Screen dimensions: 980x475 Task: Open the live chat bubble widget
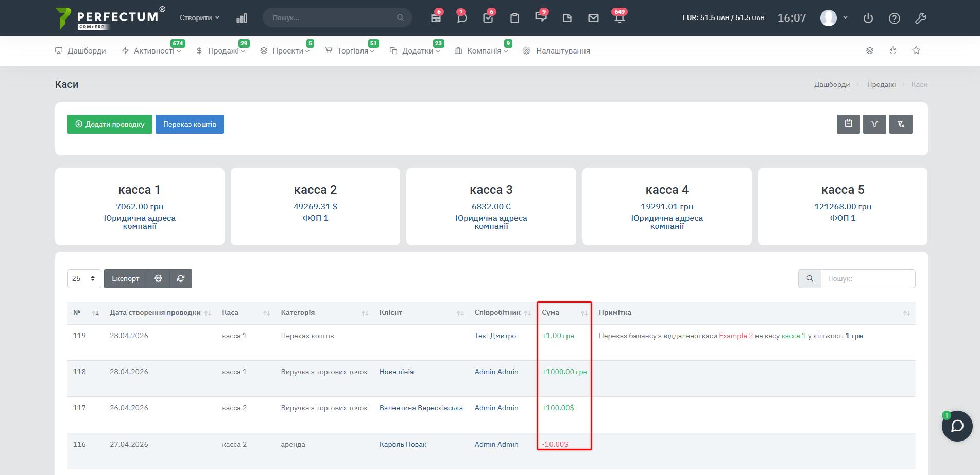957,426
